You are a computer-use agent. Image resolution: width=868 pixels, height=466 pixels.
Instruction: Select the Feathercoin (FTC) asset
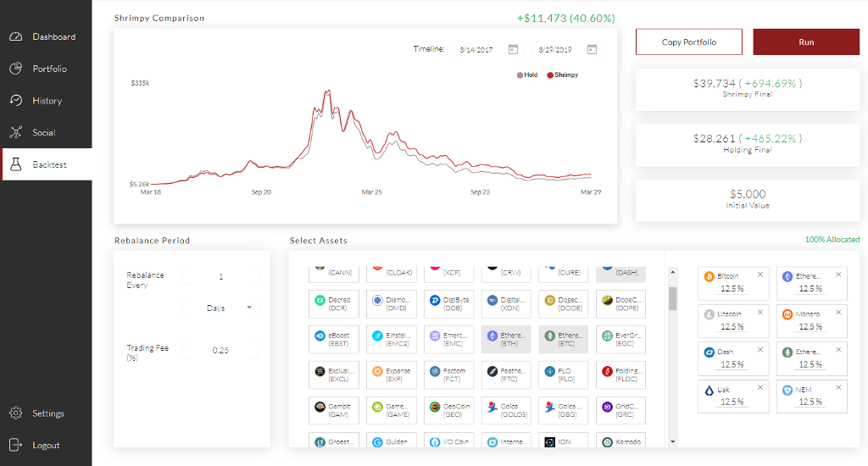pos(507,374)
